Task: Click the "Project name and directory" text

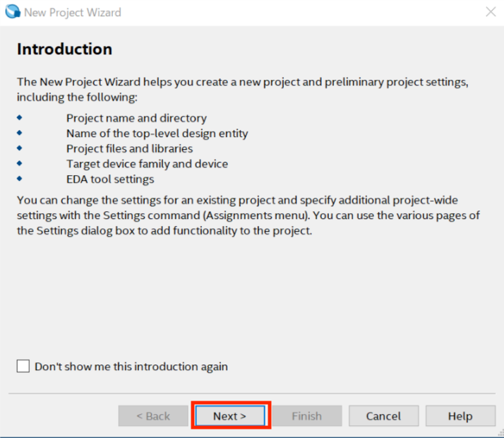Action: [136, 118]
